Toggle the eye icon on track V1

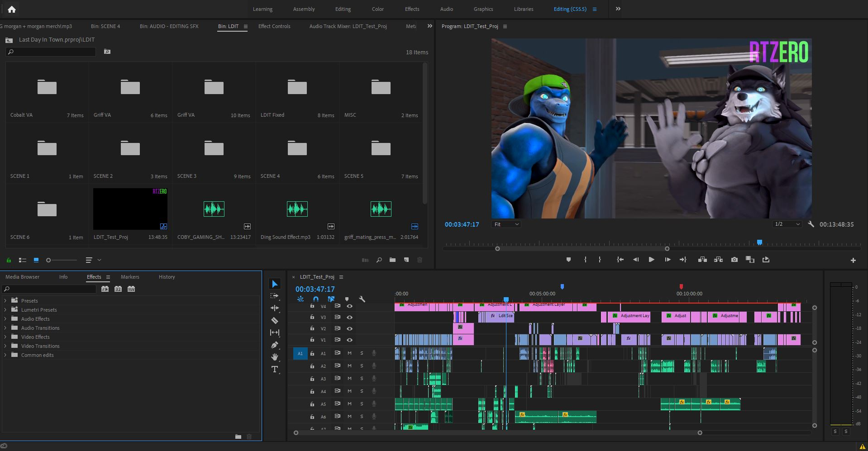(349, 340)
